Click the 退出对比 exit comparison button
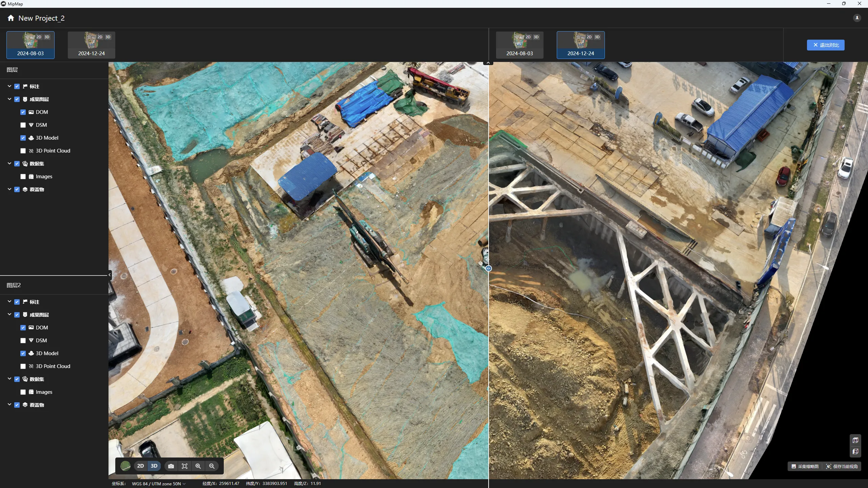The width and height of the screenshot is (868, 488). pos(825,45)
